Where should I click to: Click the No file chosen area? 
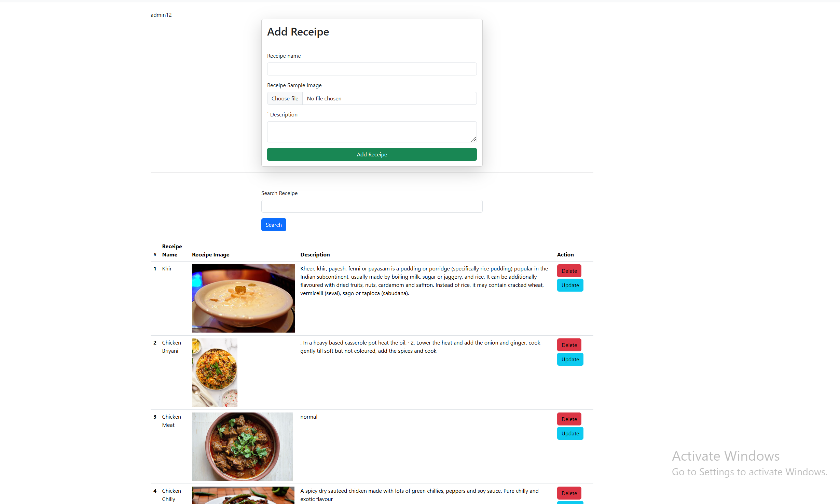(x=389, y=98)
